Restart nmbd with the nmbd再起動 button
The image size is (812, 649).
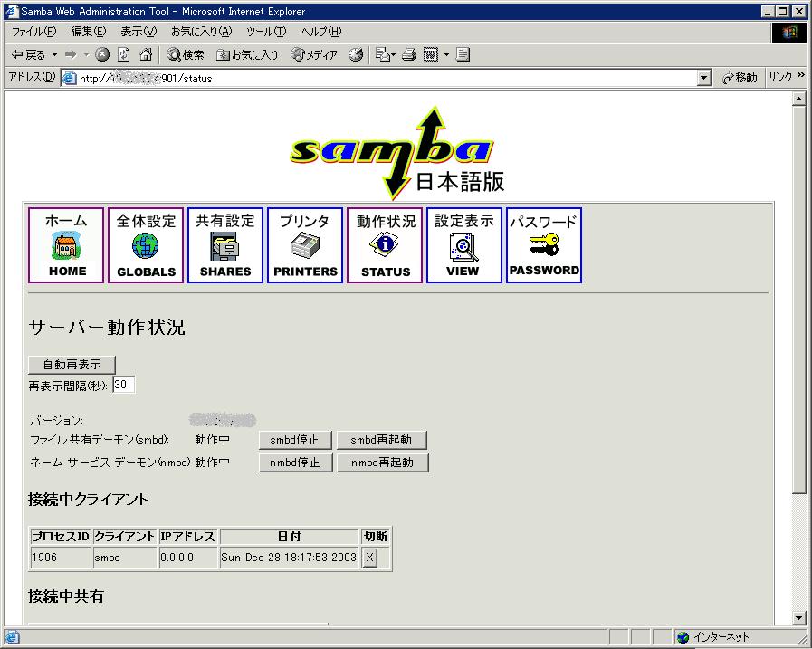pyautogui.click(x=383, y=463)
